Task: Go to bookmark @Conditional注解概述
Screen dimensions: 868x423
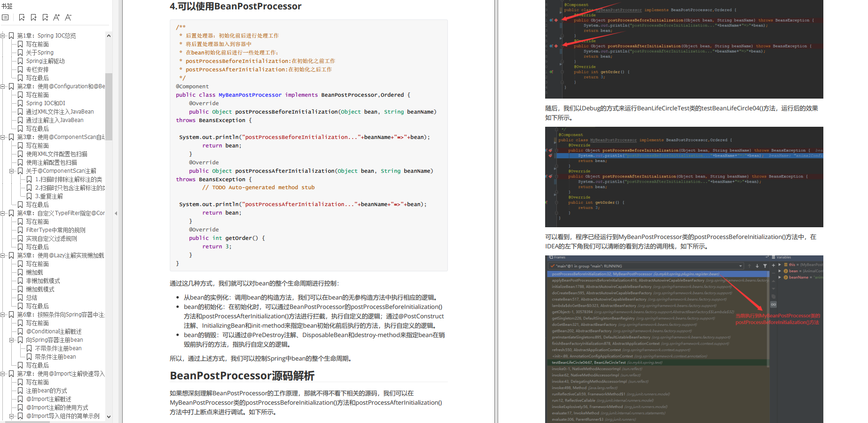Action: coord(54,331)
